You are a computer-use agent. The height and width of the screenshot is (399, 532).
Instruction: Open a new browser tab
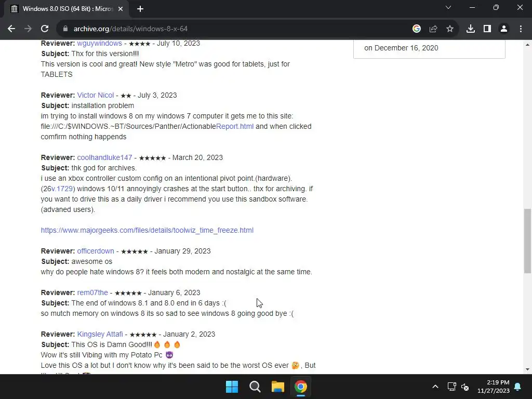[x=140, y=9]
